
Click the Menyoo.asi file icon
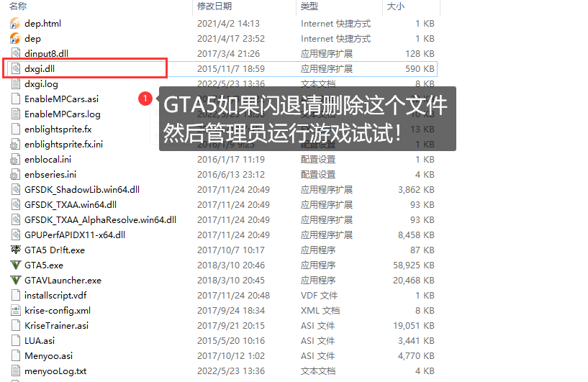coord(15,356)
